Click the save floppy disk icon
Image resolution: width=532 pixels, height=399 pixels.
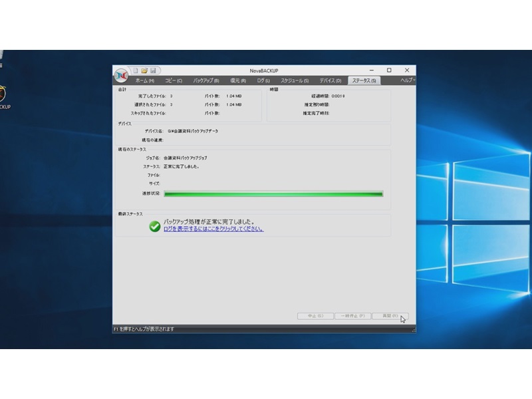pyautogui.click(x=153, y=70)
